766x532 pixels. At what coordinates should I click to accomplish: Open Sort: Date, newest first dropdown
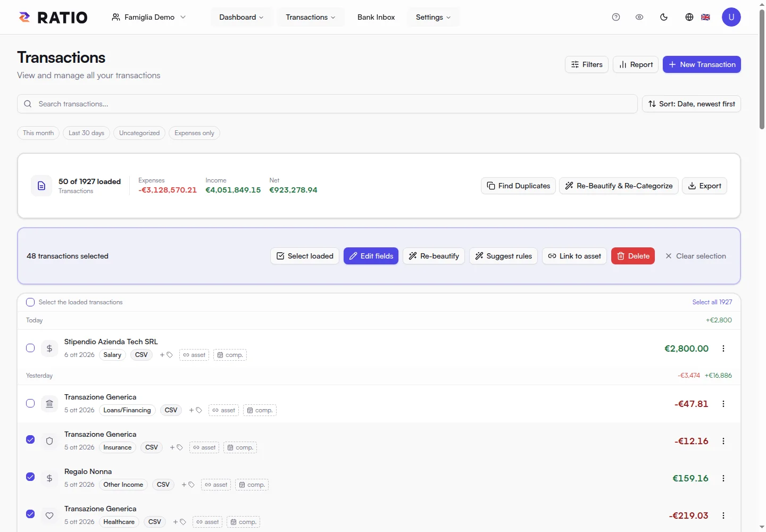click(x=692, y=104)
